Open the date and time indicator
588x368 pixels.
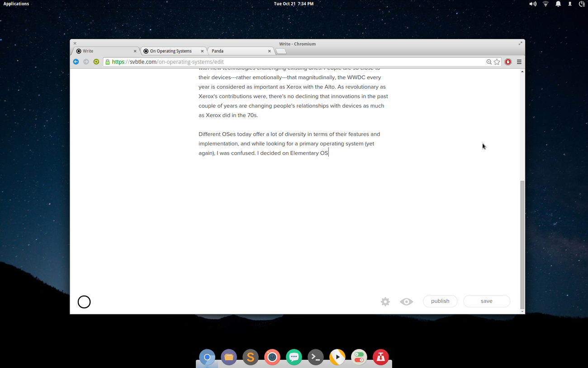click(x=294, y=4)
